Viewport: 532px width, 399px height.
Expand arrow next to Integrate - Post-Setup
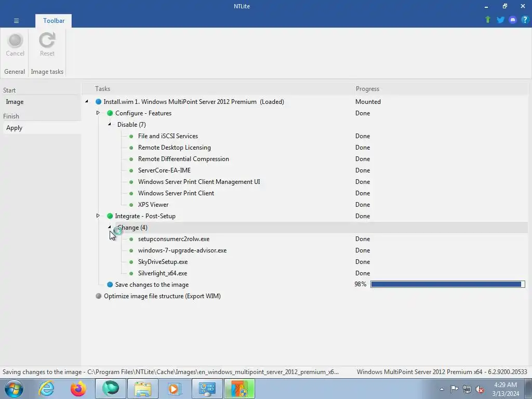[x=98, y=216]
